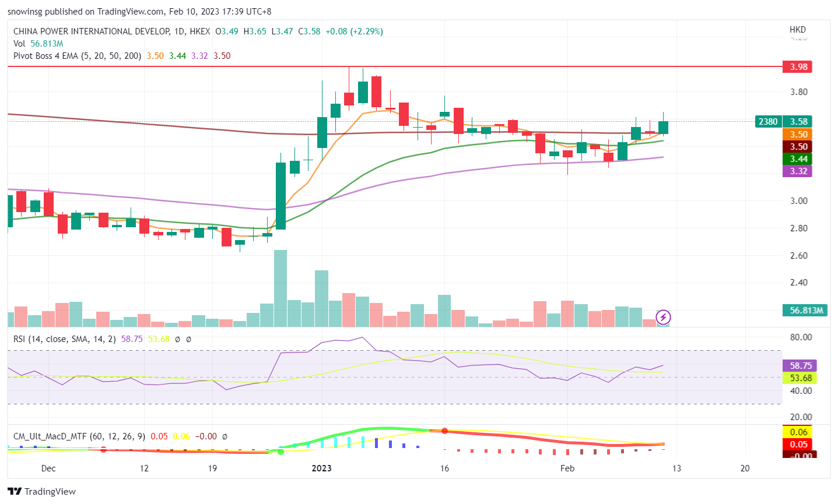The height and width of the screenshot is (504, 838).
Task: Click the 12 date label on time axis
Action: click(x=144, y=468)
